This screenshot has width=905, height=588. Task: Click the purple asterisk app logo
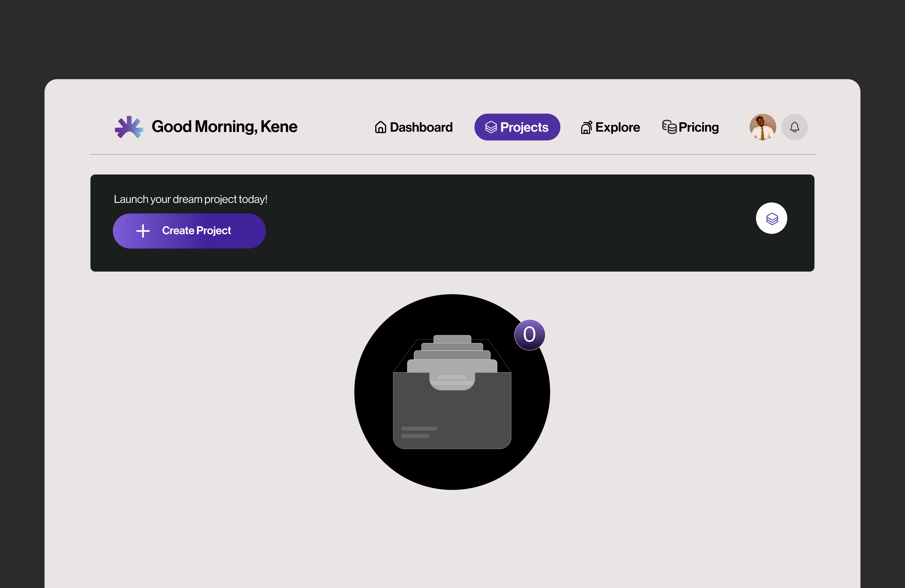[x=129, y=127]
